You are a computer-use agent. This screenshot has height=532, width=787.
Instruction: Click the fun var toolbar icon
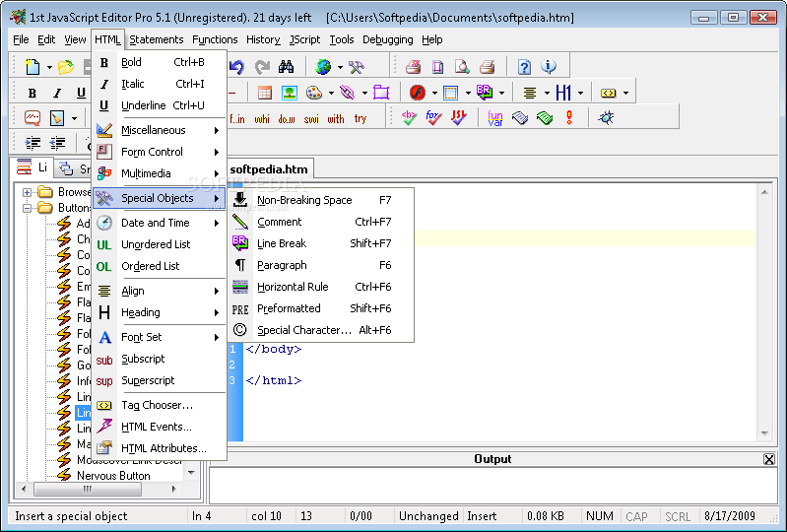click(x=494, y=118)
